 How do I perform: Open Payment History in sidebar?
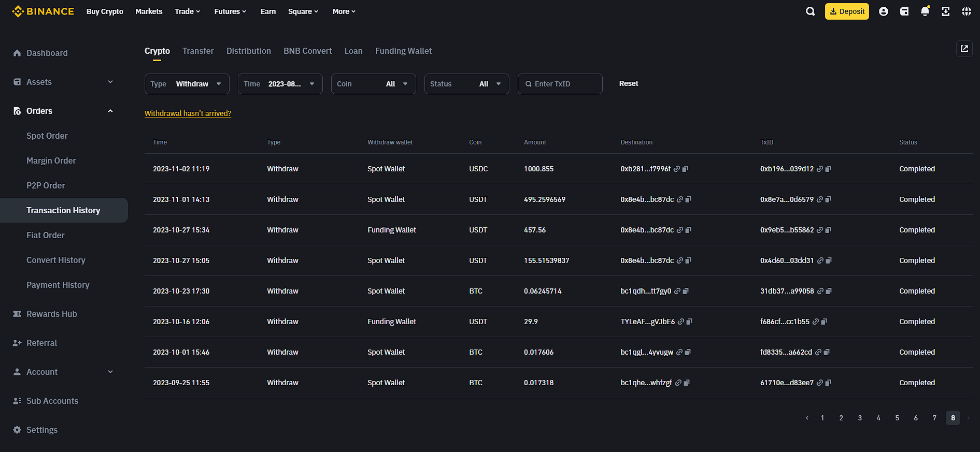tap(58, 285)
